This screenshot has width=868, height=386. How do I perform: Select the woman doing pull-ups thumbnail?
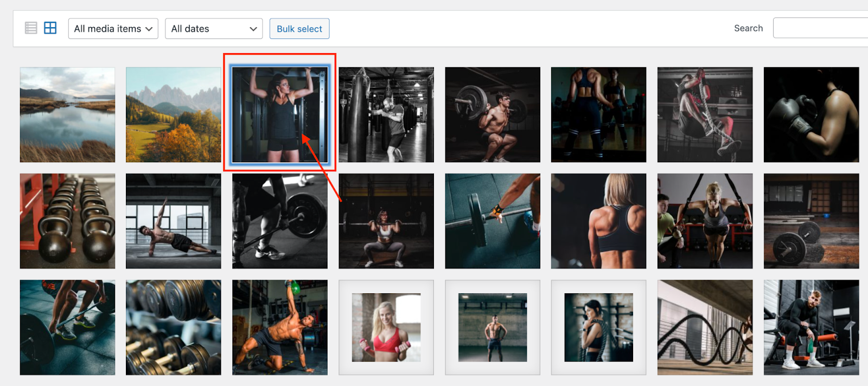point(280,115)
